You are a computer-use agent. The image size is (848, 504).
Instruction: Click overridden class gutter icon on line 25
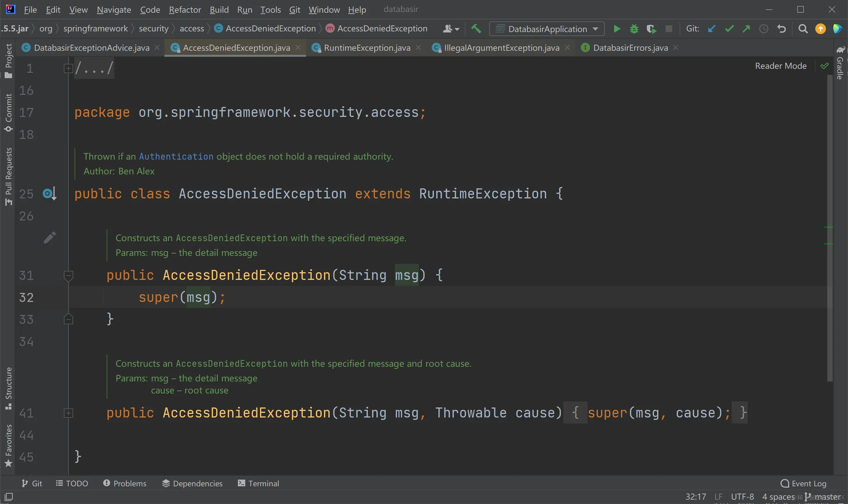click(x=49, y=194)
